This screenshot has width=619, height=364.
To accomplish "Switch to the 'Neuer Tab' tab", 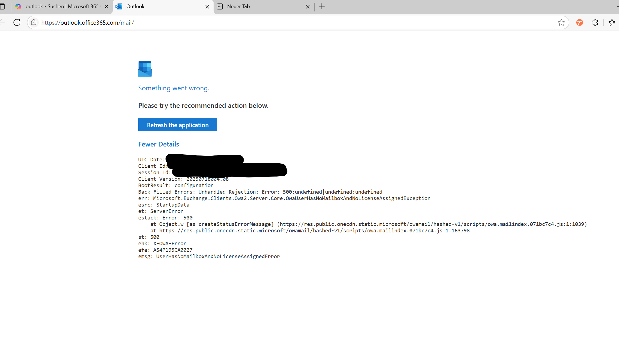I will tap(264, 6).
